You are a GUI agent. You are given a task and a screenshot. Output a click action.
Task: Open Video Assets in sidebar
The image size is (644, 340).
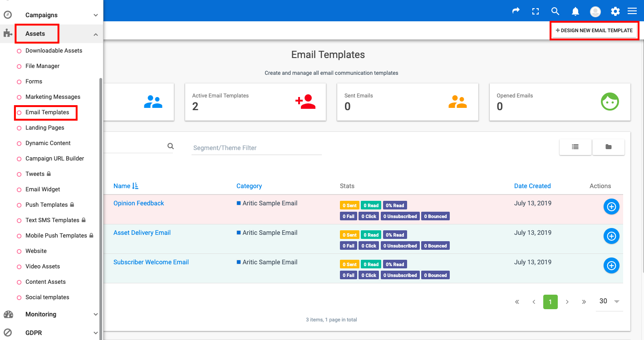(43, 267)
